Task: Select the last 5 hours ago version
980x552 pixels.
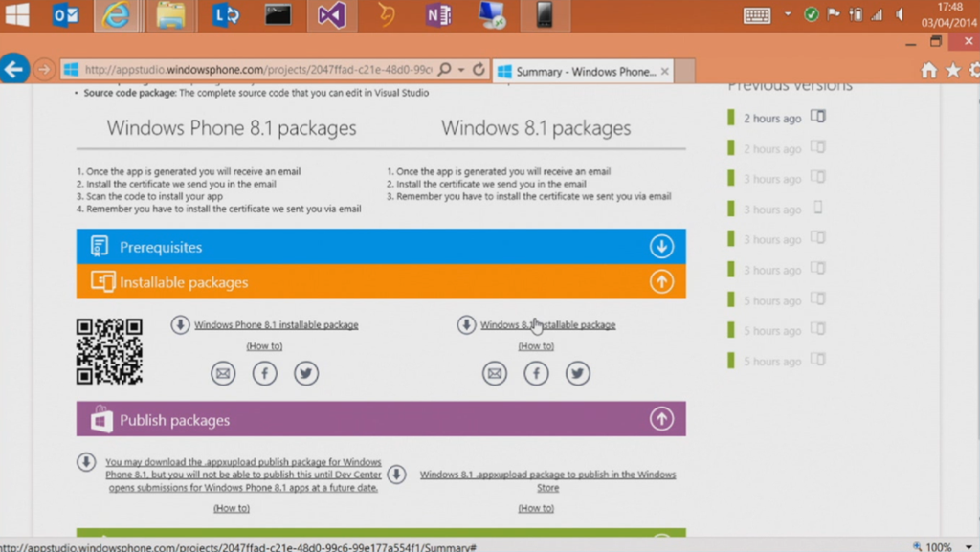Action: pyautogui.click(x=772, y=362)
